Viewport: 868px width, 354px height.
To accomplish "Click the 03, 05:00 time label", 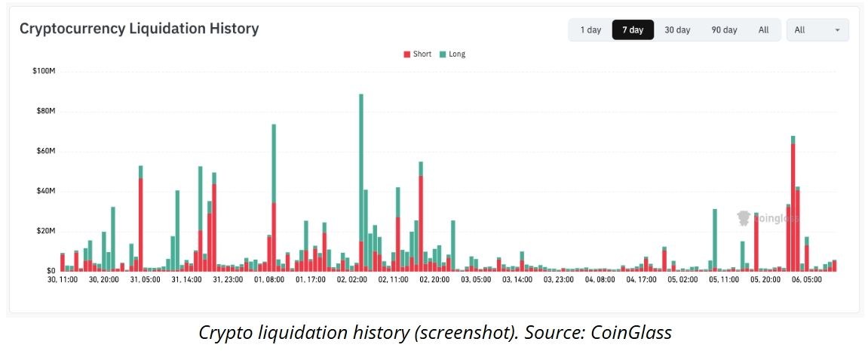I will tap(476, 280).
